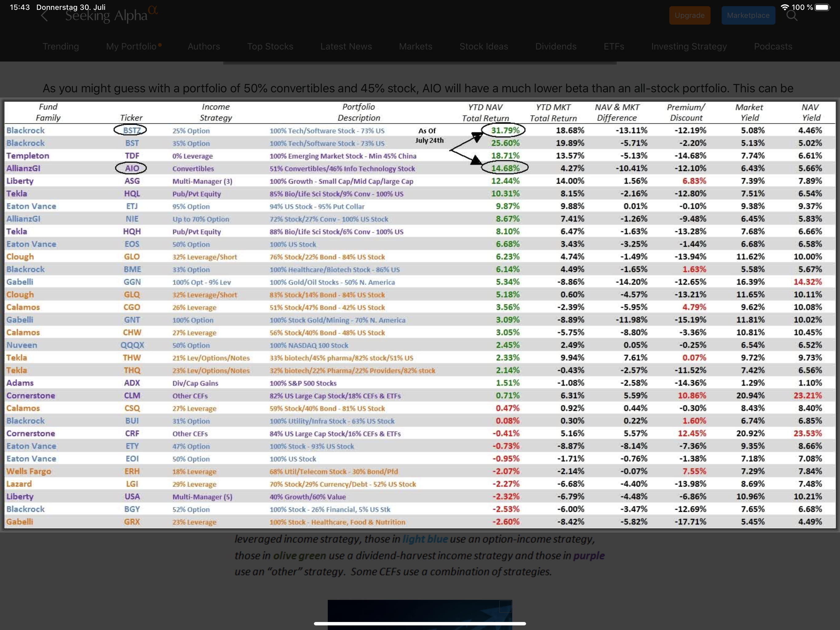Open Top Stocks menu item

click(x=270, y=46)
